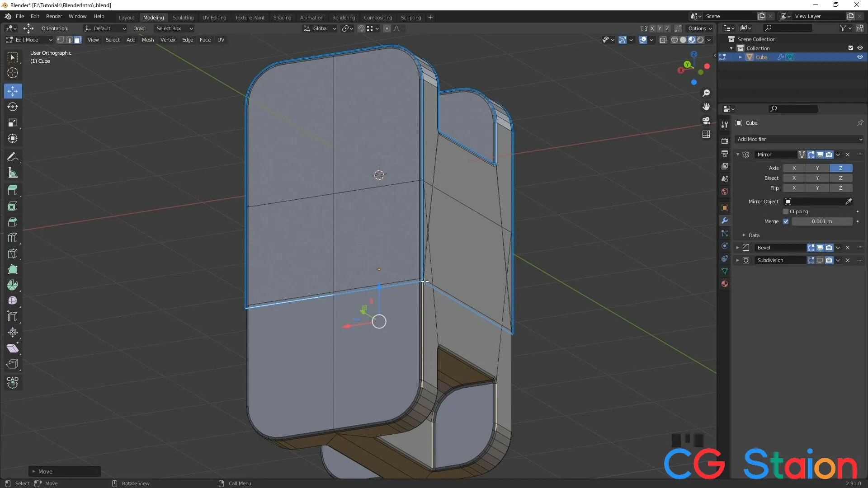Remove the Subdivision modifier with its X button

848,260
